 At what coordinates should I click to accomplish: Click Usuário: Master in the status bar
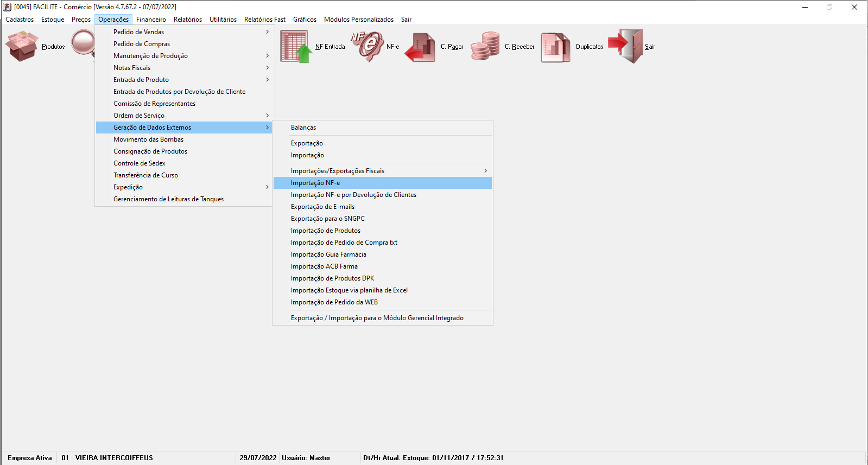306,458
